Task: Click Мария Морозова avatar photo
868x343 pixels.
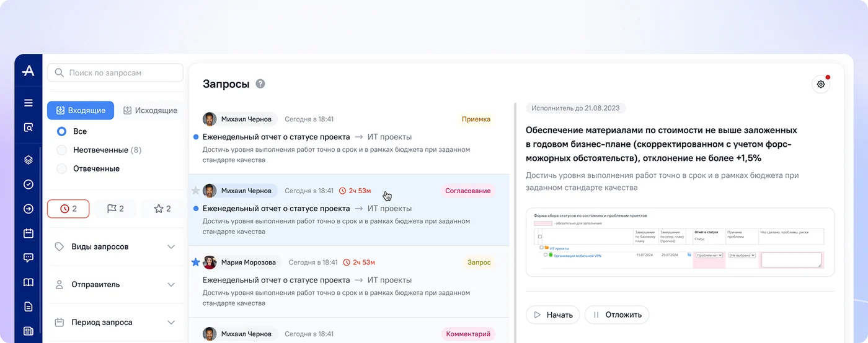Action: [210, 263]
